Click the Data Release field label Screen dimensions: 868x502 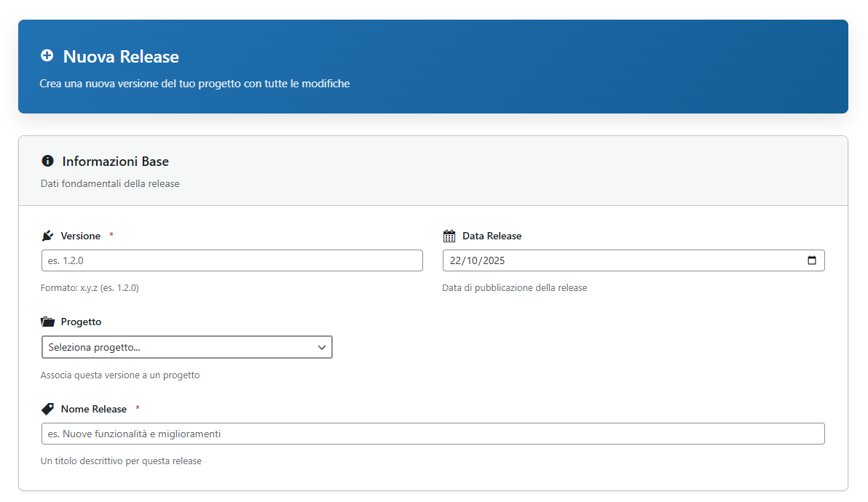coord(492,236)
